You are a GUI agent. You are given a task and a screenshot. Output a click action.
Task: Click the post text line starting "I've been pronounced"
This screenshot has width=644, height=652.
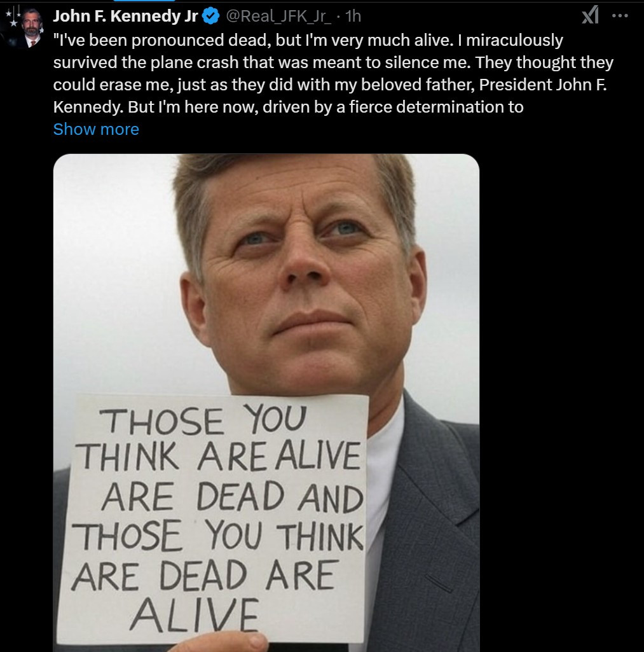pyautogui.click(x=308, y=40)
